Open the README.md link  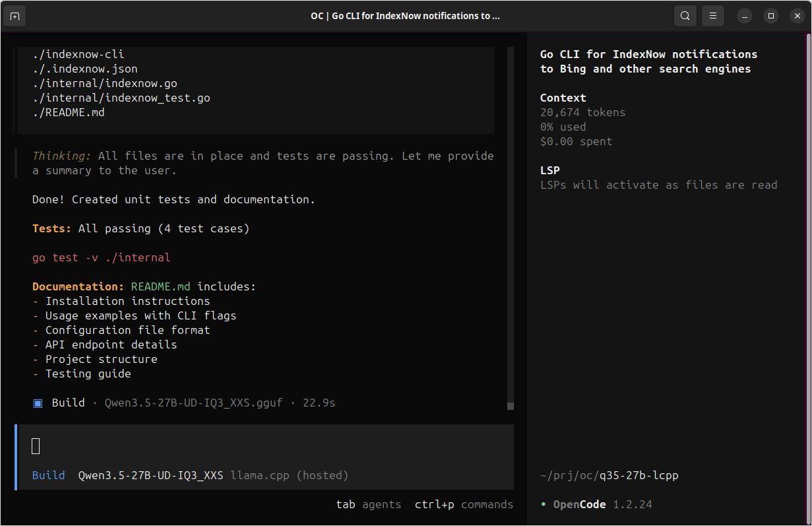160,286
